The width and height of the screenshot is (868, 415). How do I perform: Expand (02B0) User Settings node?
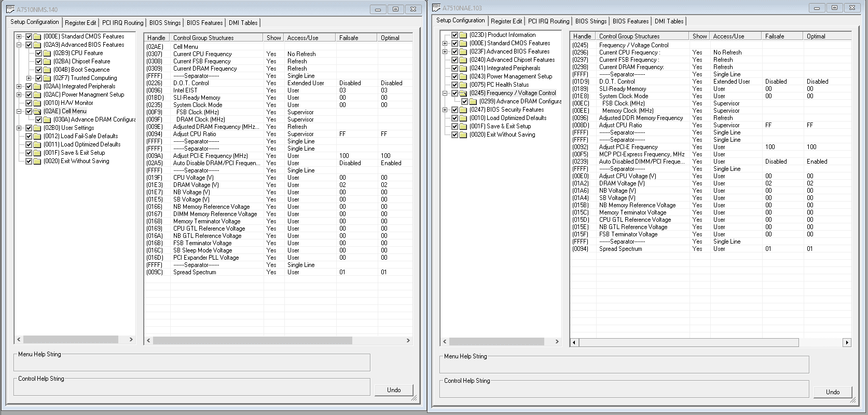(x=19, y=128)
